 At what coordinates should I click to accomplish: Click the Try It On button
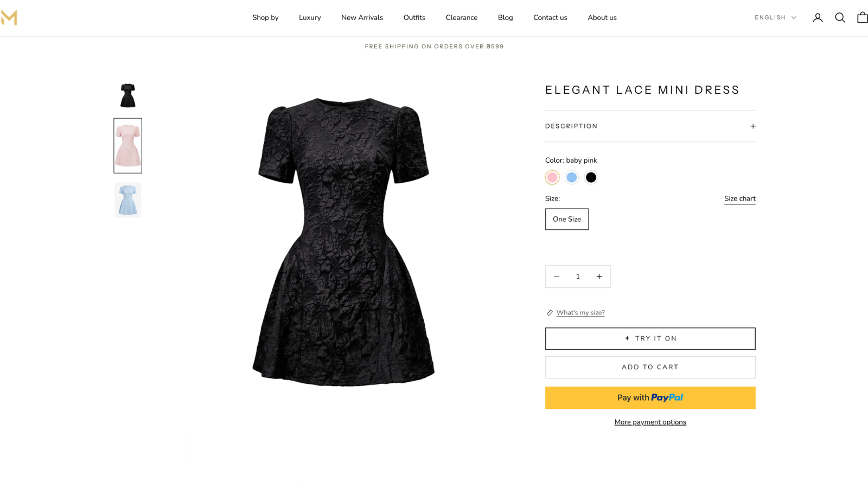pos(650,338)
